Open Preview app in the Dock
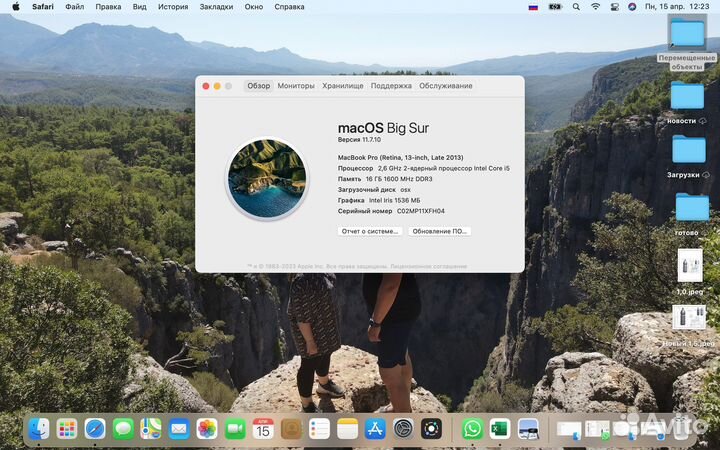The width and height of the screenshot is (720, 450). coord(528,429)
